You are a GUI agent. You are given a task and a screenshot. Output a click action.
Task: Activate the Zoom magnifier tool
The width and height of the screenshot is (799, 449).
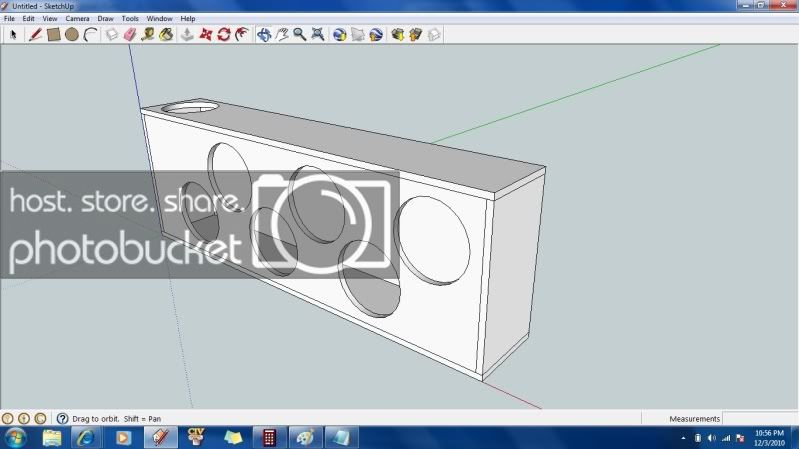tap(300, 35)
